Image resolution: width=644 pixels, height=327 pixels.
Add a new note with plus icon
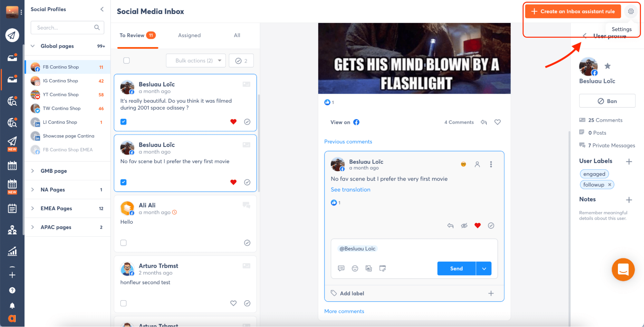coord(629,200)
